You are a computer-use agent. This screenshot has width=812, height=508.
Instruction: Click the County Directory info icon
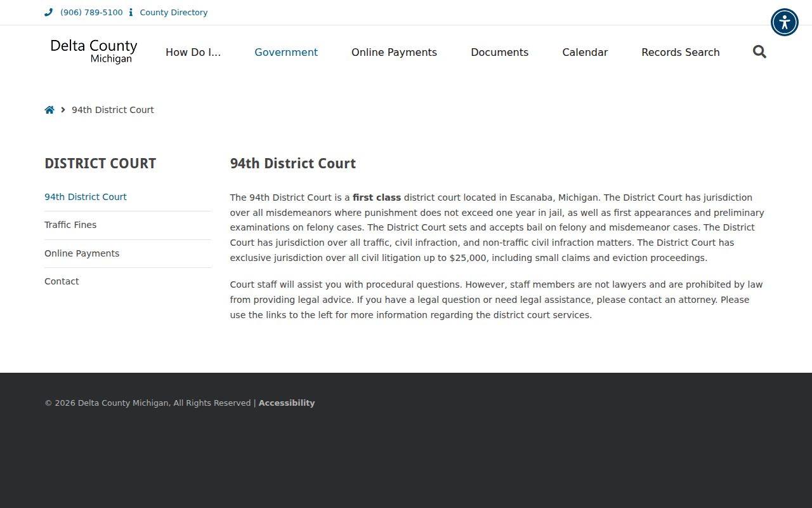tap(131, 12)
